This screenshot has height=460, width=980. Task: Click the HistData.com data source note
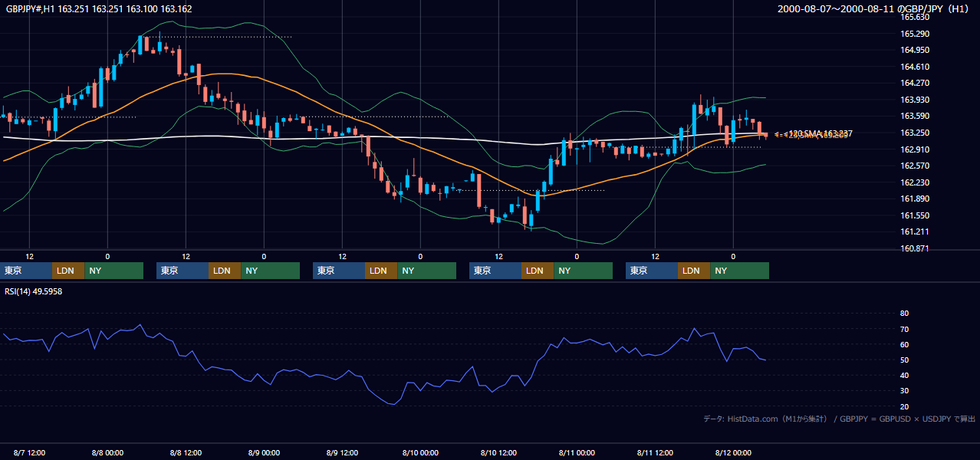pos(840,419)
